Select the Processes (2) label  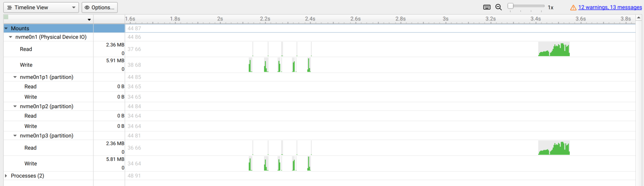pyautogui.click(x=27, y=176)
